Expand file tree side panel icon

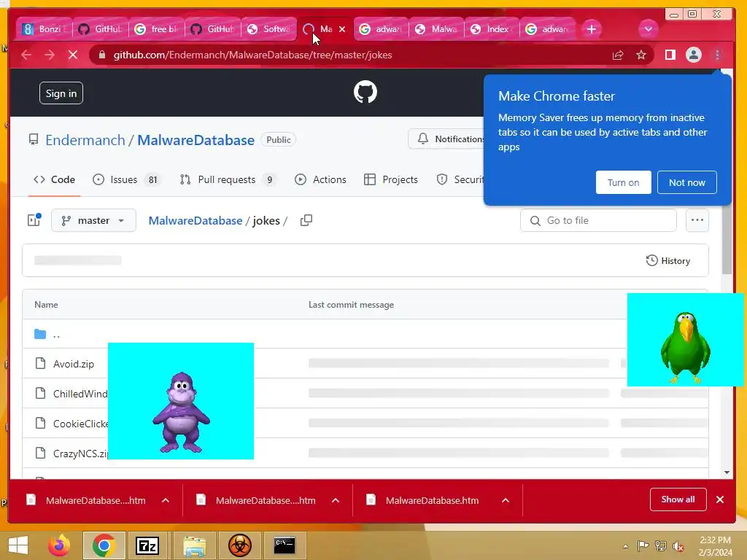pos(34,220)
